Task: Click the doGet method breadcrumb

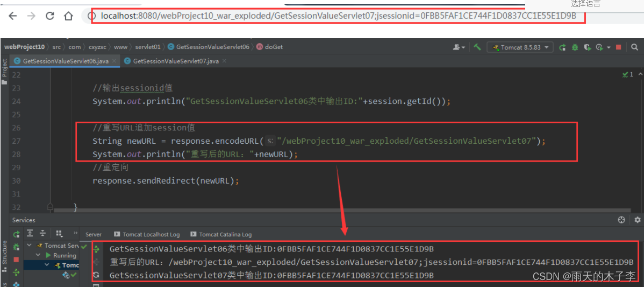Action: click(269, 47)
